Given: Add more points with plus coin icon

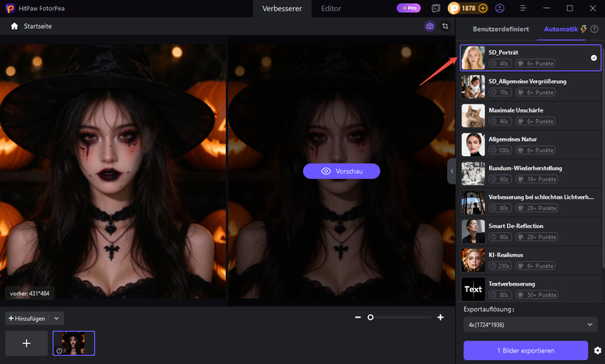Looking at the screenshot, I should 483,8.
